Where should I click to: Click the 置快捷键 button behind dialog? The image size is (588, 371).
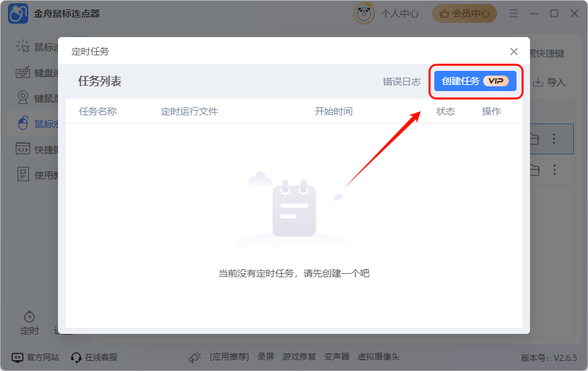click(548, 54)
